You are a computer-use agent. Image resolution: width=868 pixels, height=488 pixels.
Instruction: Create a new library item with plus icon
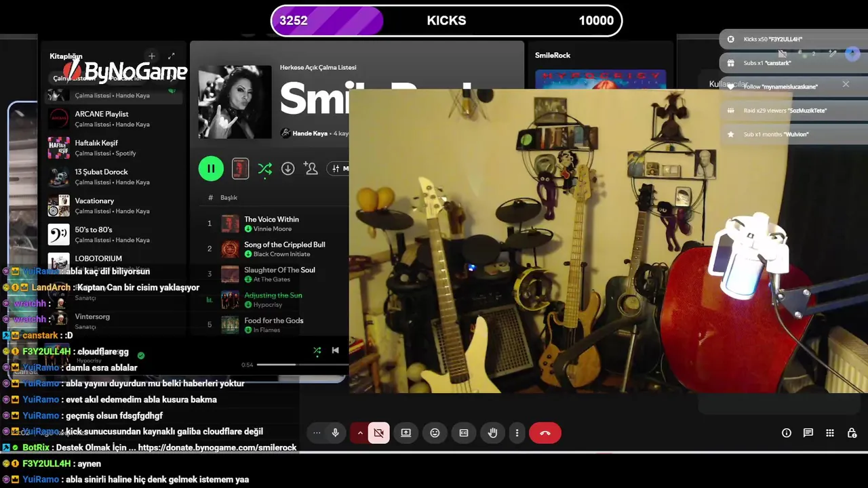point(152,56)
